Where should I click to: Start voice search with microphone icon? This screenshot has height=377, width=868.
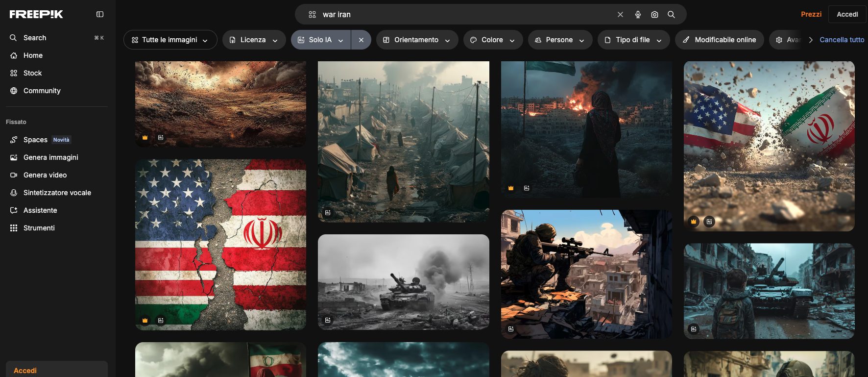[638, 15]
